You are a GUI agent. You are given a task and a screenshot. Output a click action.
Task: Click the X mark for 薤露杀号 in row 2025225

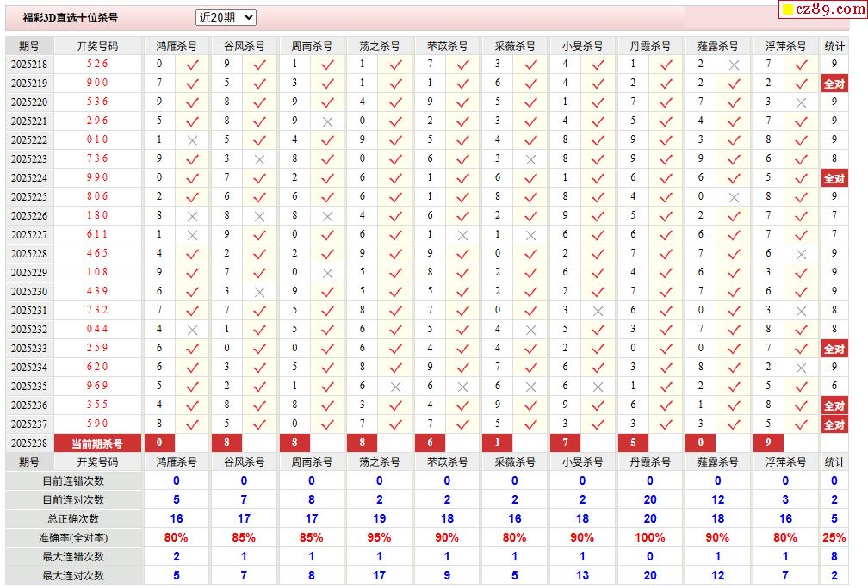point(734,197)
